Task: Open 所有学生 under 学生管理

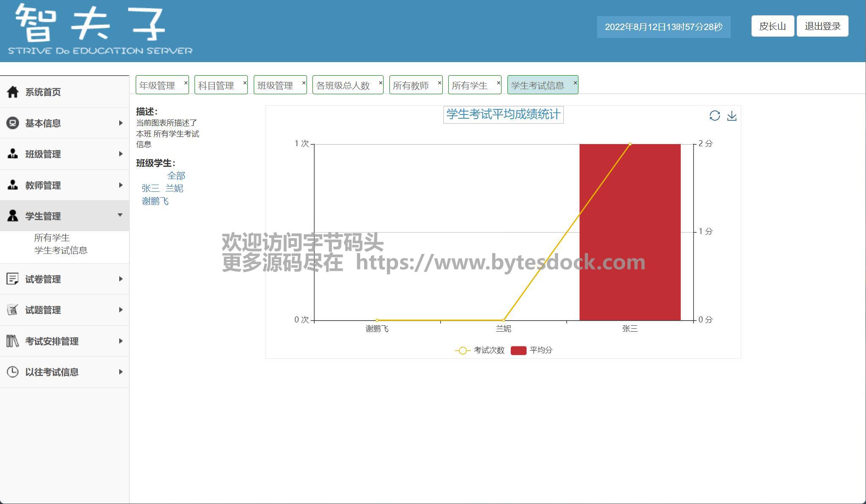Action: coord(52,237)
